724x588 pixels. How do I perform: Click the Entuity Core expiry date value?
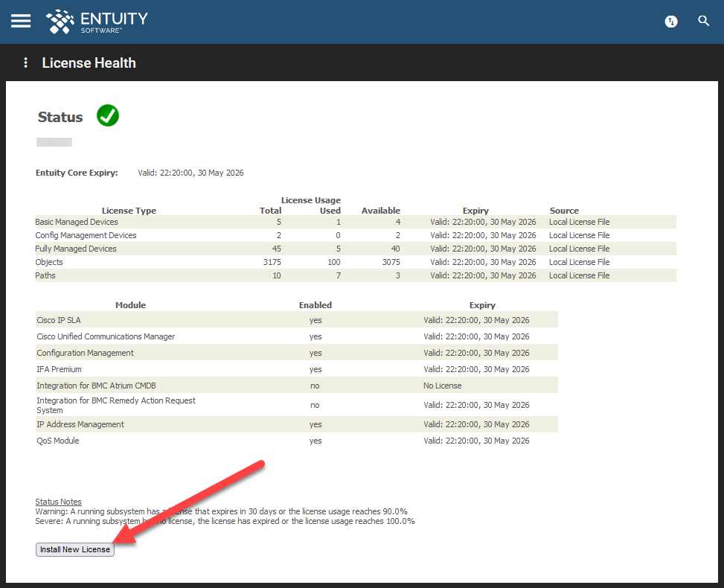coord(190,173)
